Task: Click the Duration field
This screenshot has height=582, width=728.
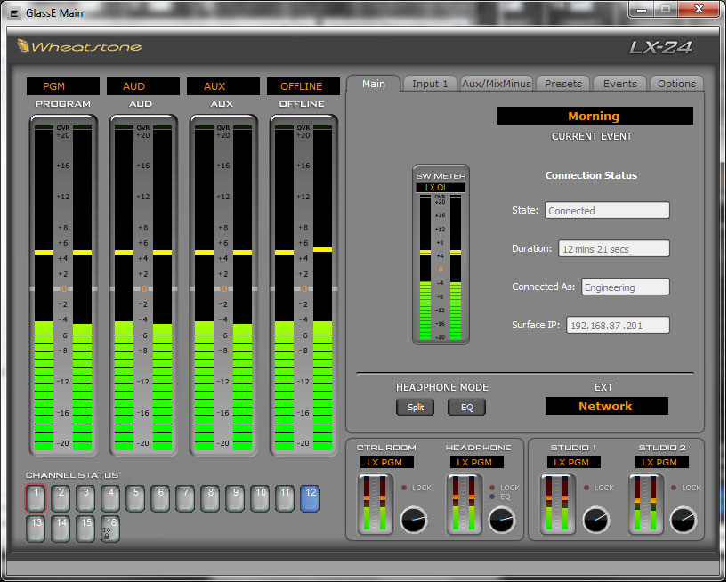Action: pyautogui.click(x=613, y=249)
